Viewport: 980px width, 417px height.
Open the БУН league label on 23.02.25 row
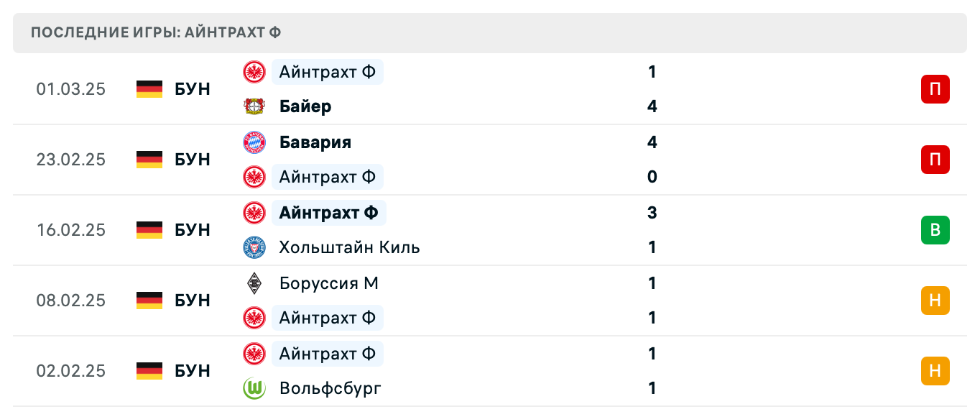[x=192, y=160]
